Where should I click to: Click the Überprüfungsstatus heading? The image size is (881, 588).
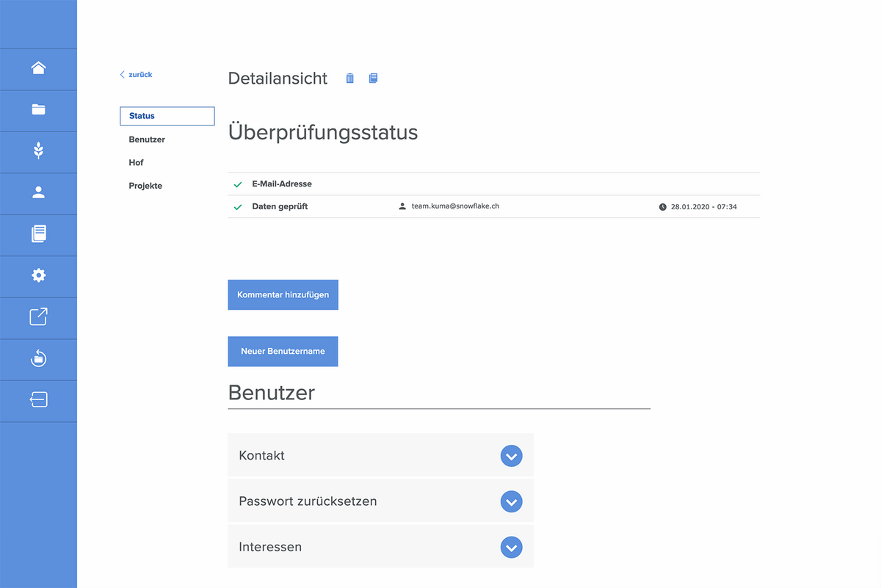click(x=323, y=132)
